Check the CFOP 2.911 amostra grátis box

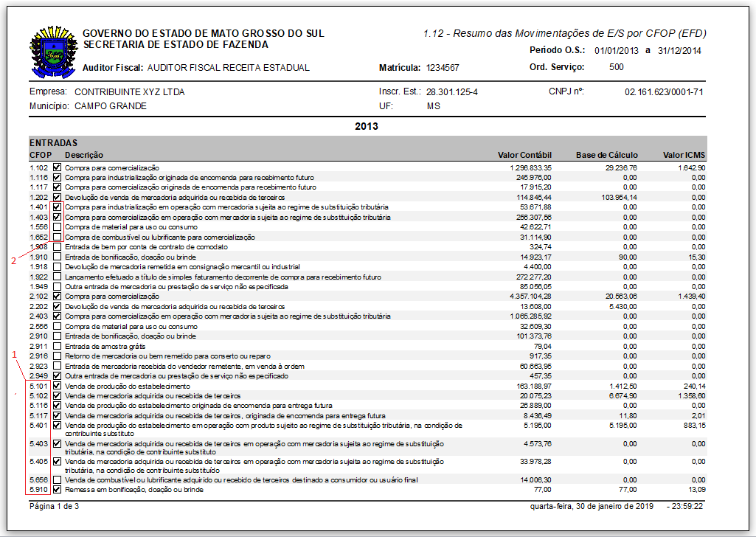click(57, 345)
